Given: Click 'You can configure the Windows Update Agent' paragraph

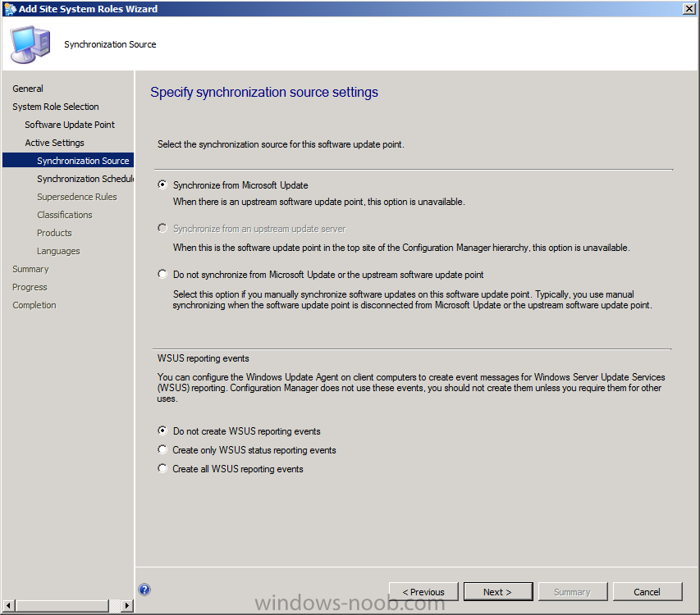Looking at the screenshot, I should 411,388.
